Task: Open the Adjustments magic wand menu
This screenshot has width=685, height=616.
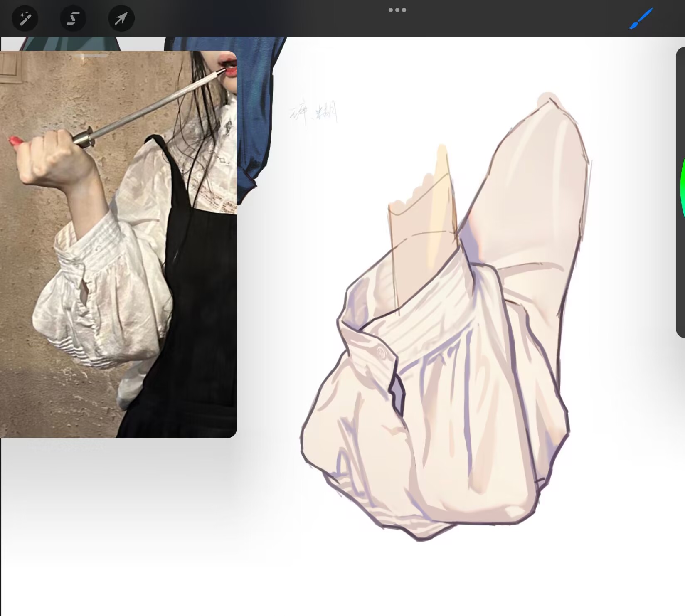Action: coord(25,18)
